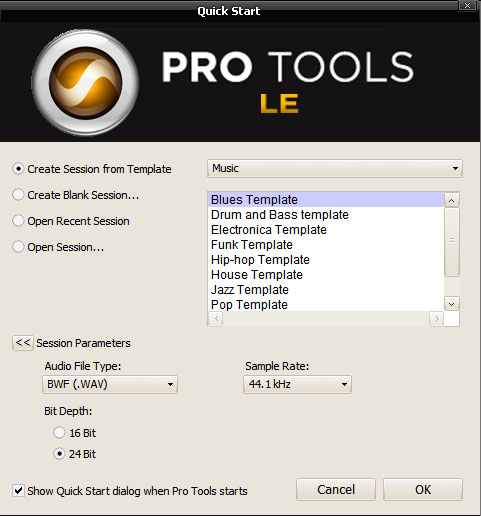Open the Sample Rate dropdown
Screen dimensions: 481x516
point(297,384)
